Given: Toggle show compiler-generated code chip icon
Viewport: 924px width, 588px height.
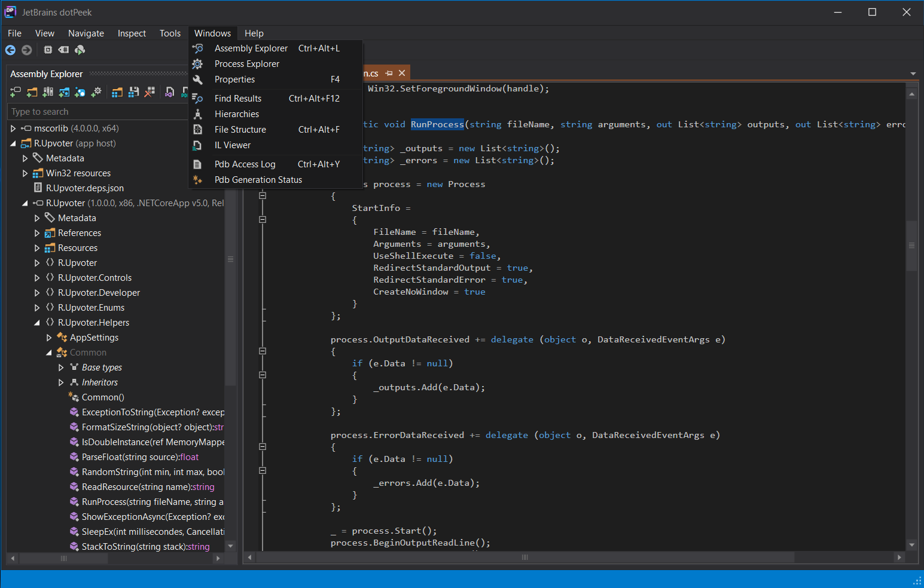Looking at the screenshot, I should (x=48, y=50).
